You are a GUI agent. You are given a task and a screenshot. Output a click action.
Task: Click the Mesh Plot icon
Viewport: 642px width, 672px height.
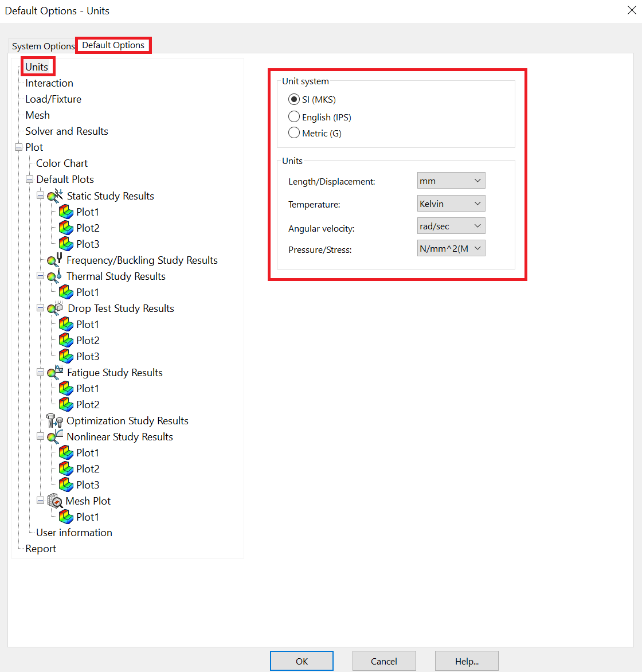55,501
